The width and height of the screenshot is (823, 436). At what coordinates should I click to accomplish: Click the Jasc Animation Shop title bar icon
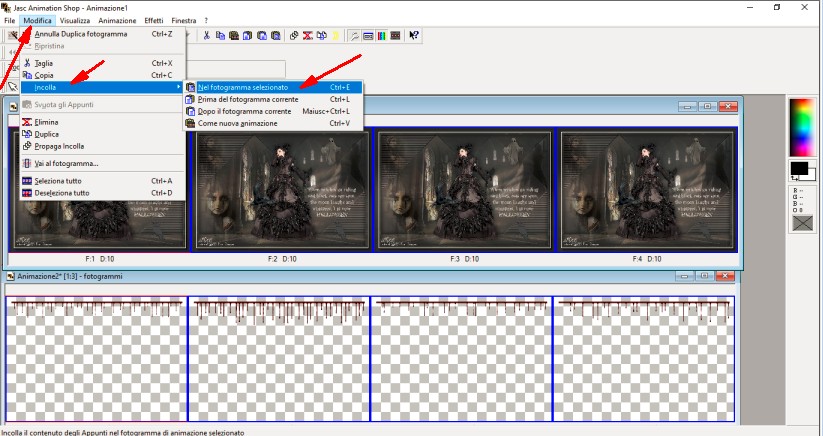tap(6, 7)
